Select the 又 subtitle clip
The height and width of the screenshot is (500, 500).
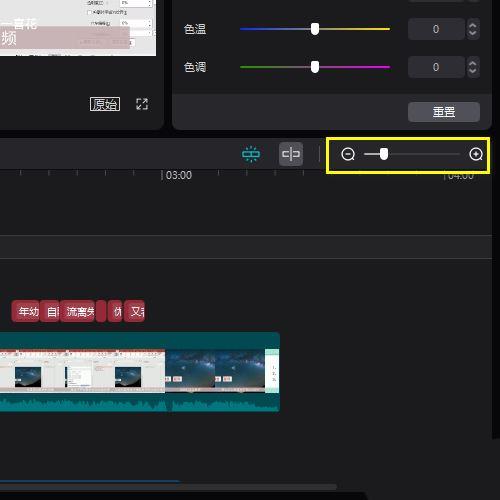point(134,311)
